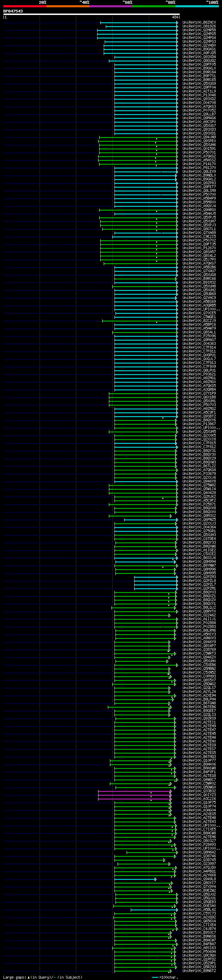Select hit label UniRef100_Q2PZM3
222x980 pixels.
pyautogui.click(x=199, y=577)
